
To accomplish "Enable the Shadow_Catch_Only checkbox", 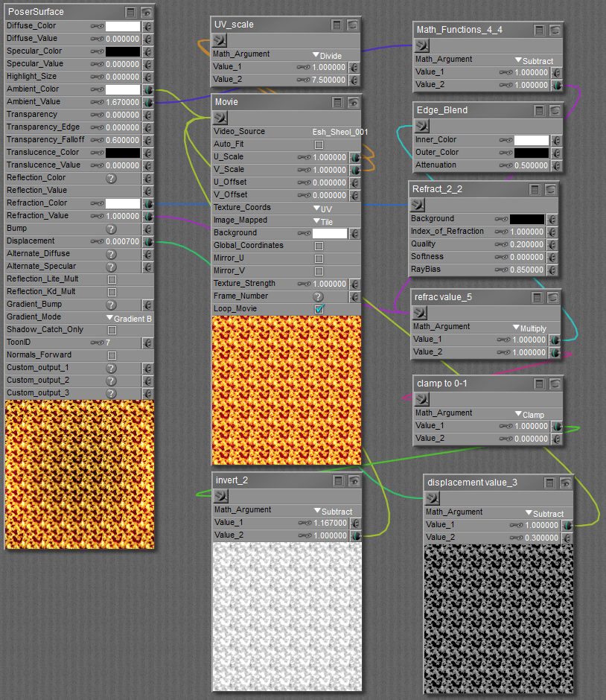I will tap(112, 330).
